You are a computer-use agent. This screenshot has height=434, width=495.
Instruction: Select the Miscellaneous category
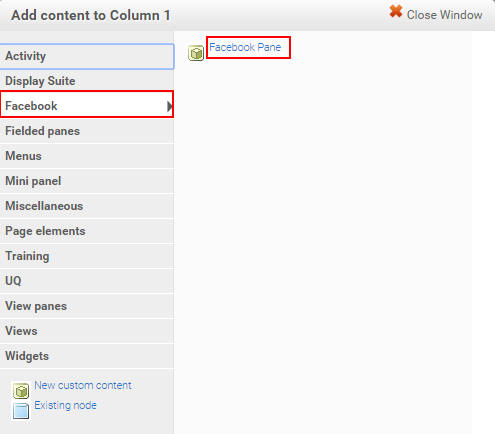click(87, 206)
